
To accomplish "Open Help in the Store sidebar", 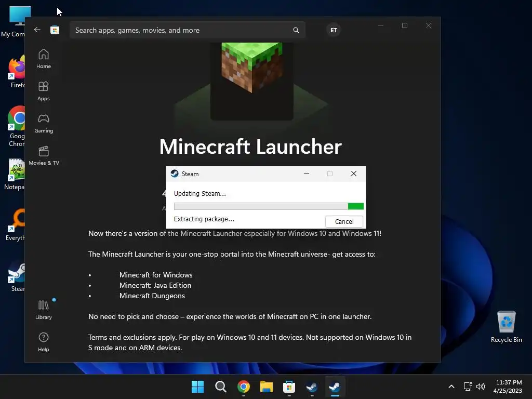I will pos(44,342).
